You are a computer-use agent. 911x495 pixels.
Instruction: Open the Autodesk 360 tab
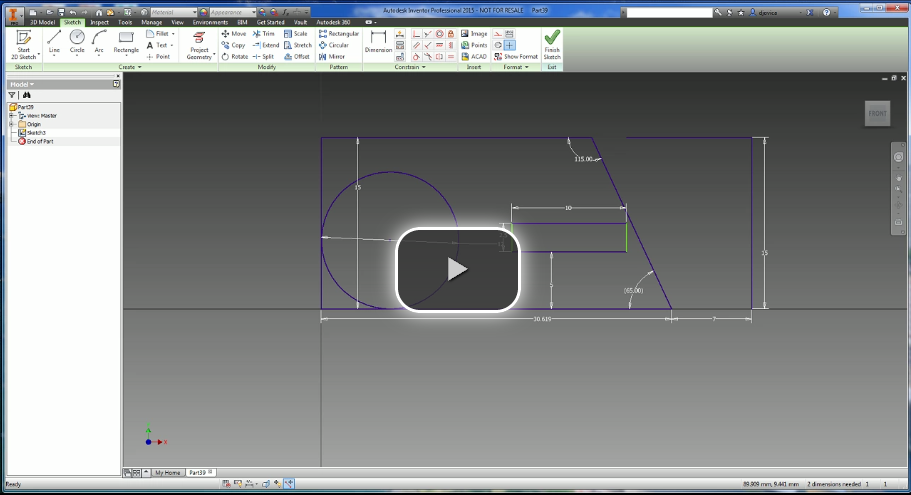[333, 22]
